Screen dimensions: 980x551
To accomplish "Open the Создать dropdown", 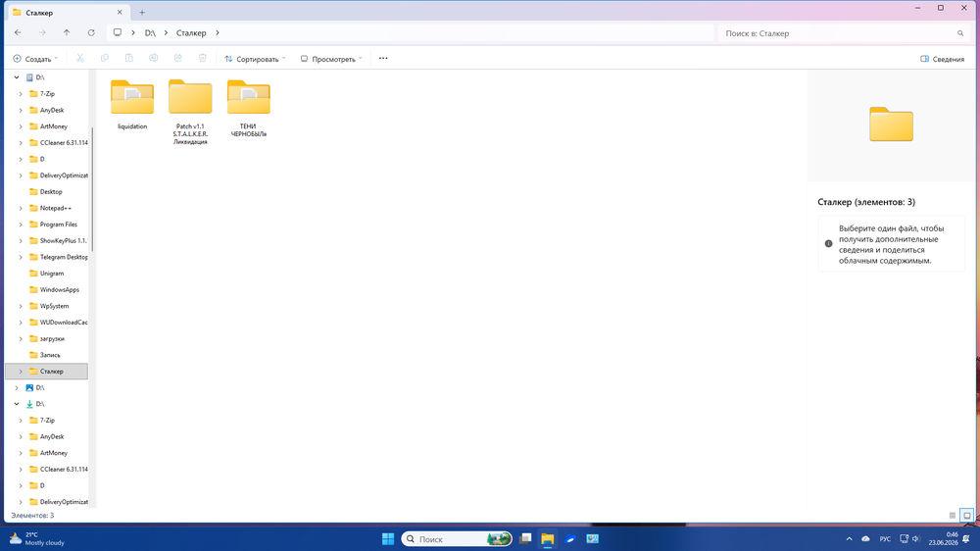I will (35, 59).
